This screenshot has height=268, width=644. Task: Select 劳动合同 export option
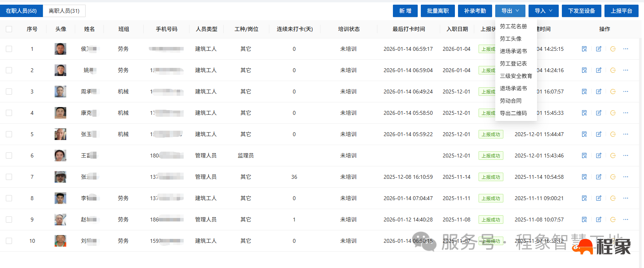click(x=510, y=101)
